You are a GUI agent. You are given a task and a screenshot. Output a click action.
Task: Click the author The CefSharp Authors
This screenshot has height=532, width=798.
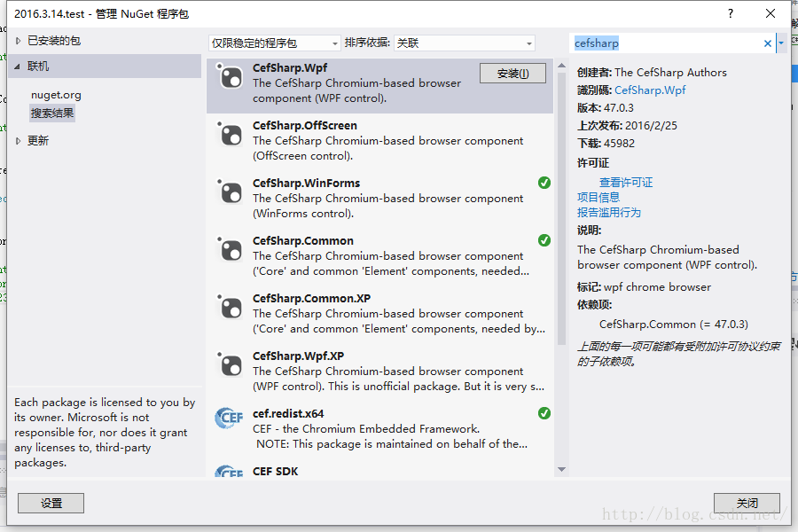tap(671, 73)
